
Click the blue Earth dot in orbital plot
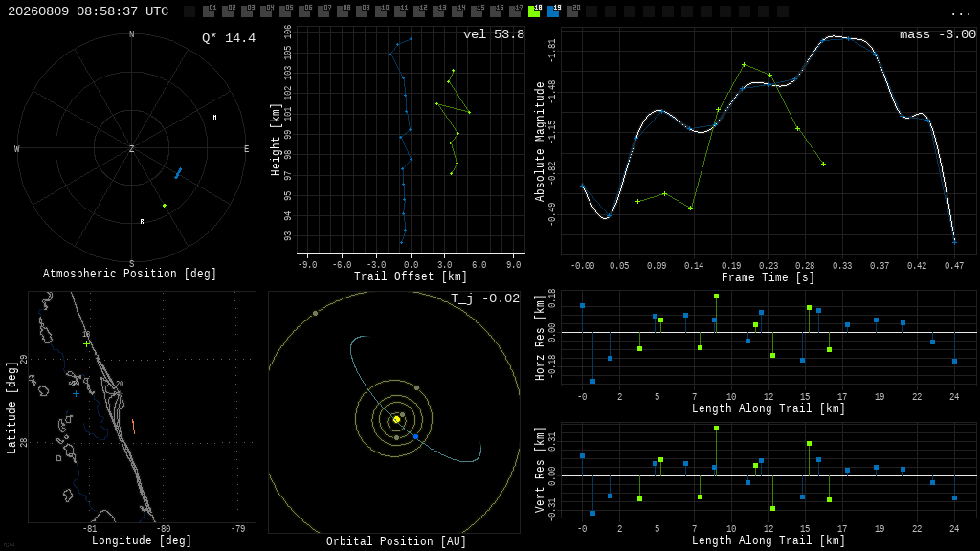click(x=415, y=436)
